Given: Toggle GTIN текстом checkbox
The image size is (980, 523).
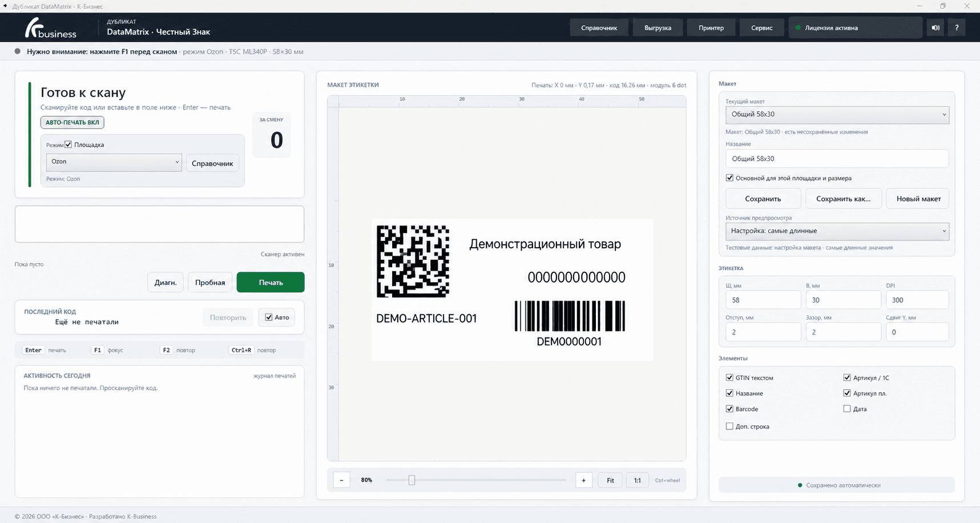Looking at the screenshot, I should point(729,377).
